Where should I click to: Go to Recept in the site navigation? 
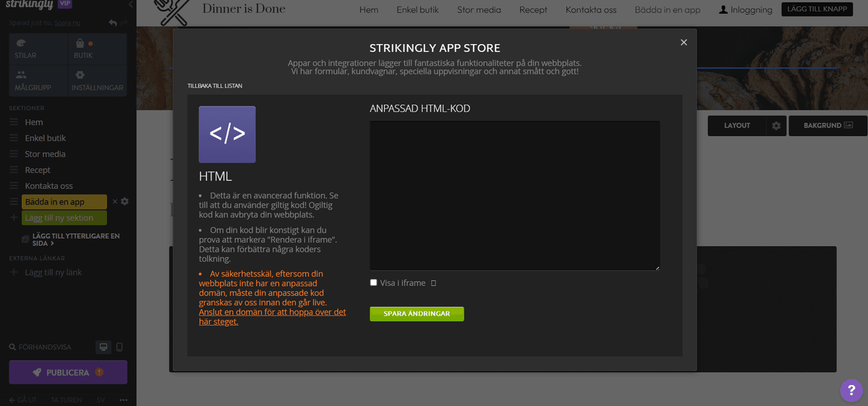pyautogui.click(x=533, y=10)
